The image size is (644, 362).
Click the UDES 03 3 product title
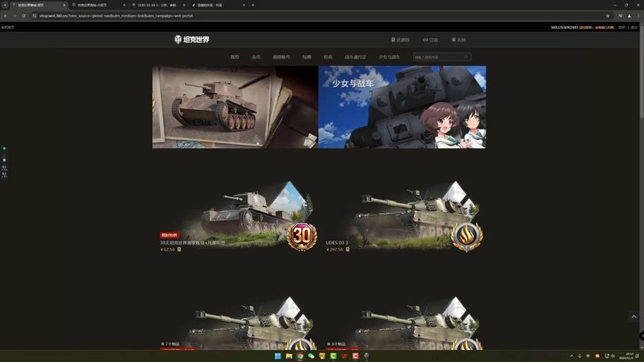337,243
